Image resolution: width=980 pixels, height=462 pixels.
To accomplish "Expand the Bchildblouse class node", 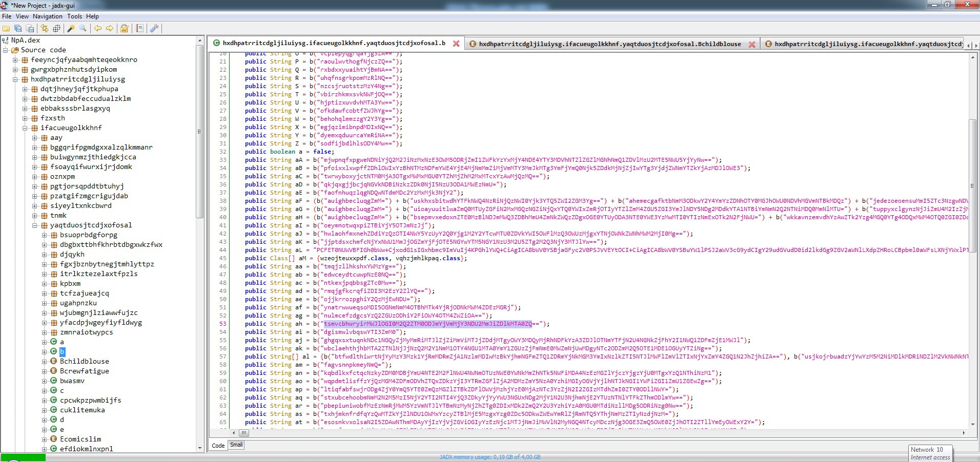I will click(x=45, y=362).
